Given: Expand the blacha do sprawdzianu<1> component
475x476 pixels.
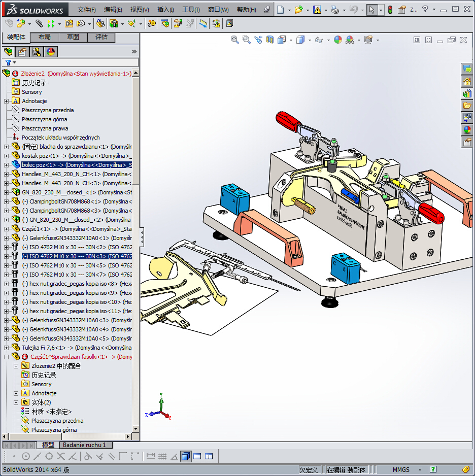Looking at the screenshot, I should tap(6, 147).
